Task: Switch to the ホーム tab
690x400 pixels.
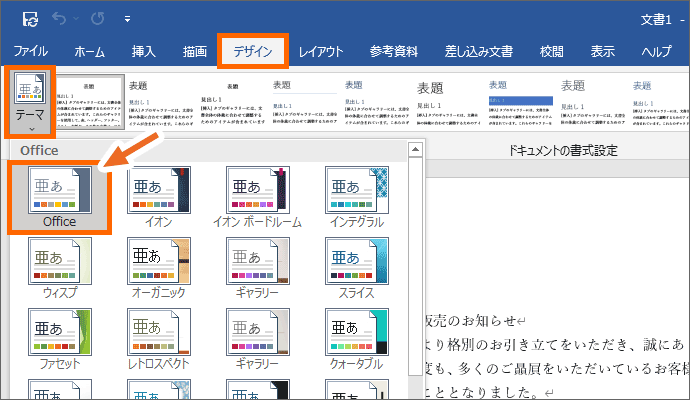Action: pyautogui.click(x=90, y=51)
